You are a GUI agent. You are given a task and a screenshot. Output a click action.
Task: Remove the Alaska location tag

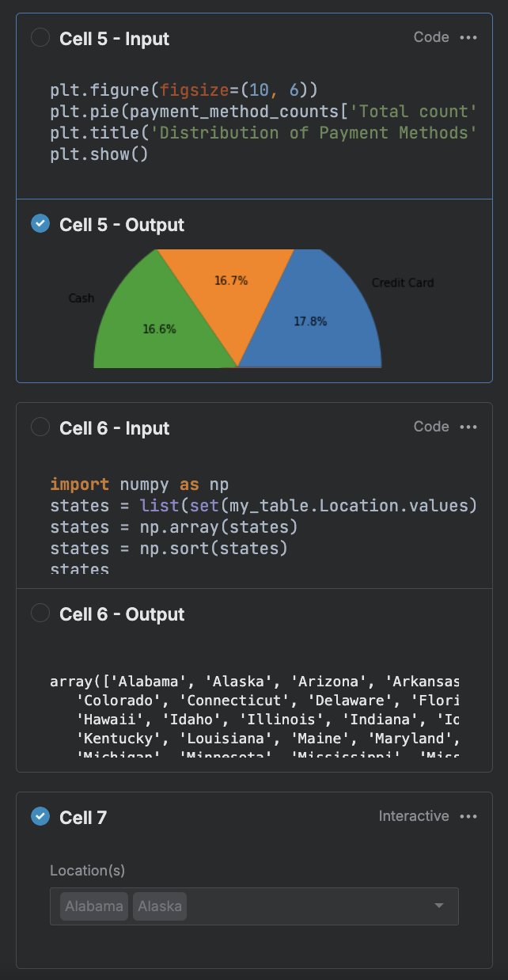(159, 906)
